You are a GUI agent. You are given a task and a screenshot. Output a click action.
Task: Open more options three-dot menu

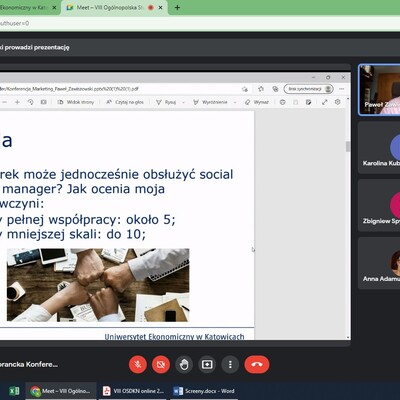point(230,364)
